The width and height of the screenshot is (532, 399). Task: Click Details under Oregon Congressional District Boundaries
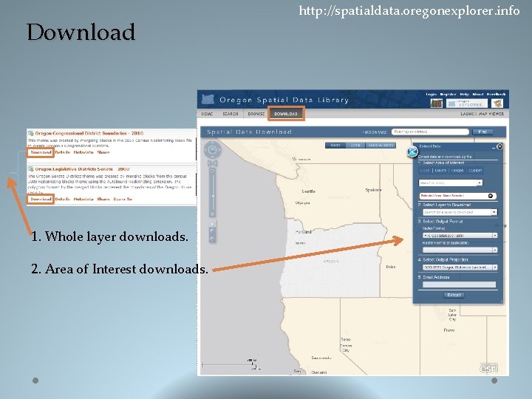click(62, 152)
